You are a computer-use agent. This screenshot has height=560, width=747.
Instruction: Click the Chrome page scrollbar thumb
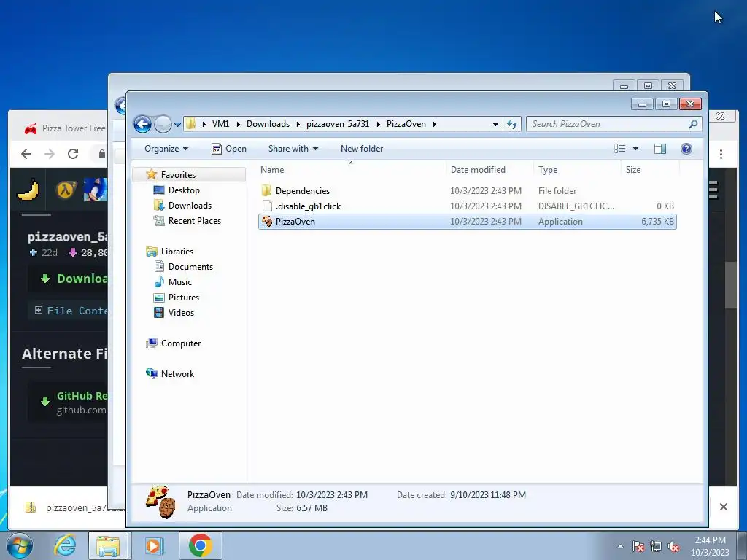(731, 285)
